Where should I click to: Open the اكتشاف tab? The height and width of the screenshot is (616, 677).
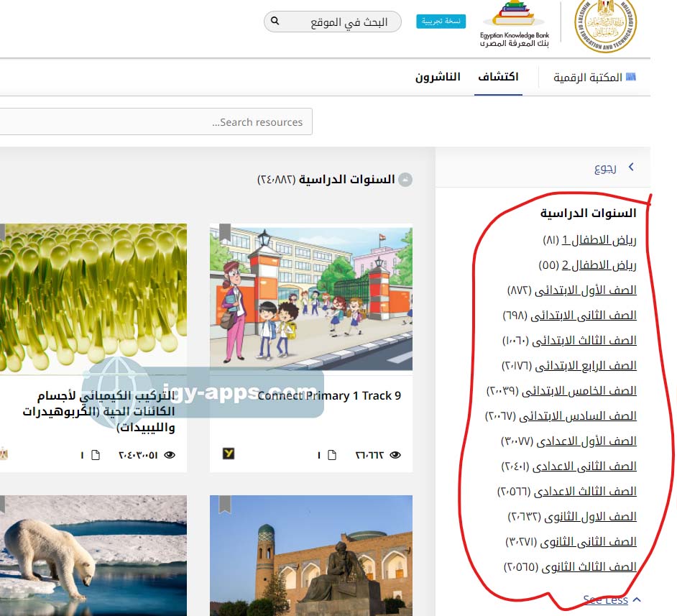(x=498, y=77)
